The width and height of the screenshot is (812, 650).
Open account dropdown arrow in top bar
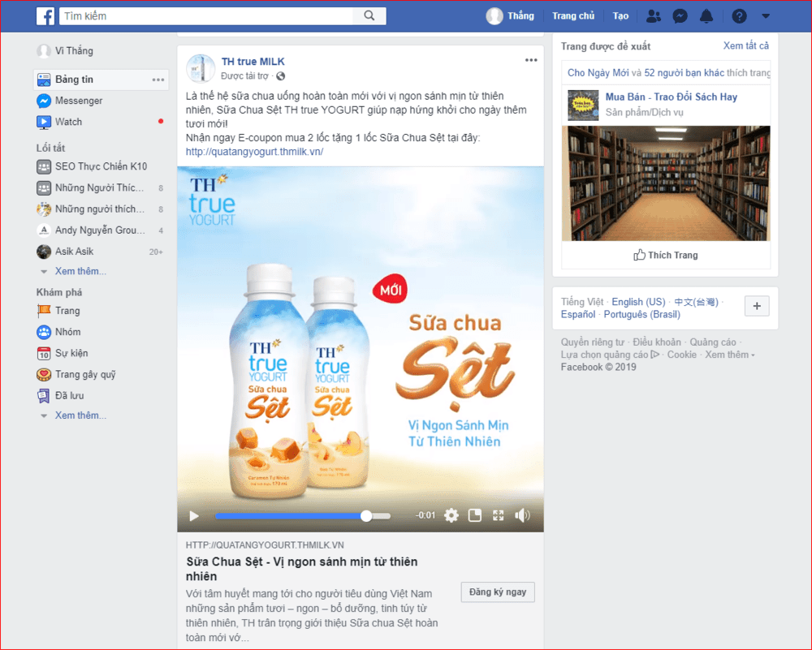pyautogui.click(x=765, y=16)
